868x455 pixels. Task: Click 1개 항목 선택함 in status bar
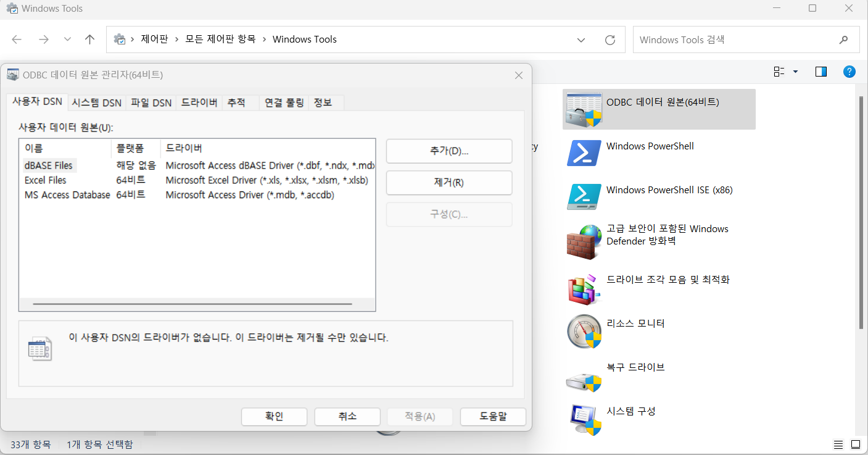coord(99,444)
